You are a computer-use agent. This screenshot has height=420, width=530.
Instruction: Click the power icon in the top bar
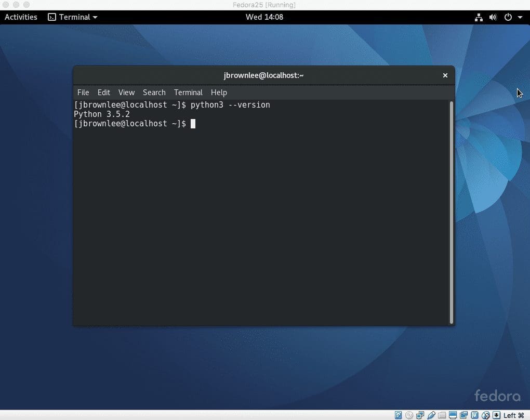point(508,17)
